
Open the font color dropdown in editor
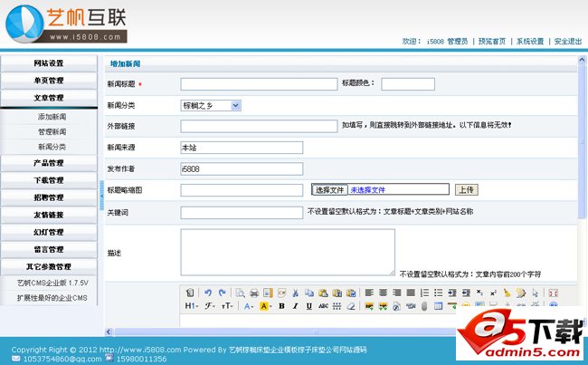249,306
